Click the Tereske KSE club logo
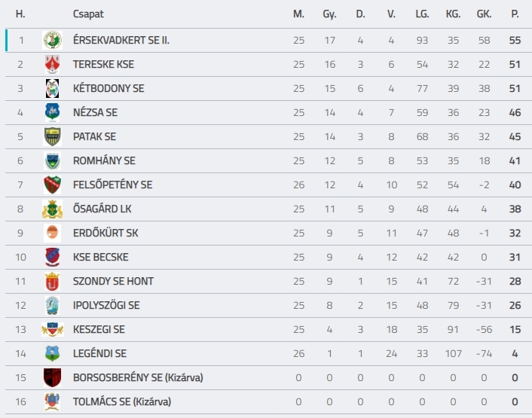532x418 pixels. coord(52,65)
